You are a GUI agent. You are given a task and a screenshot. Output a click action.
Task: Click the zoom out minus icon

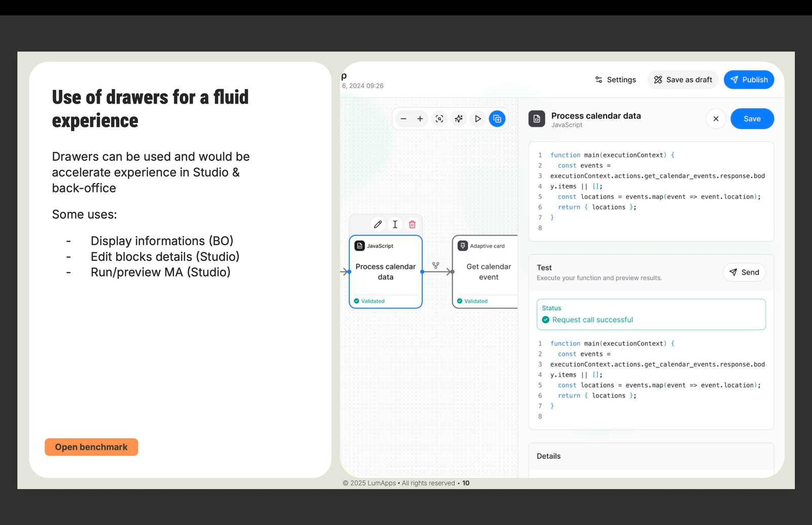(x=403, y=119)
